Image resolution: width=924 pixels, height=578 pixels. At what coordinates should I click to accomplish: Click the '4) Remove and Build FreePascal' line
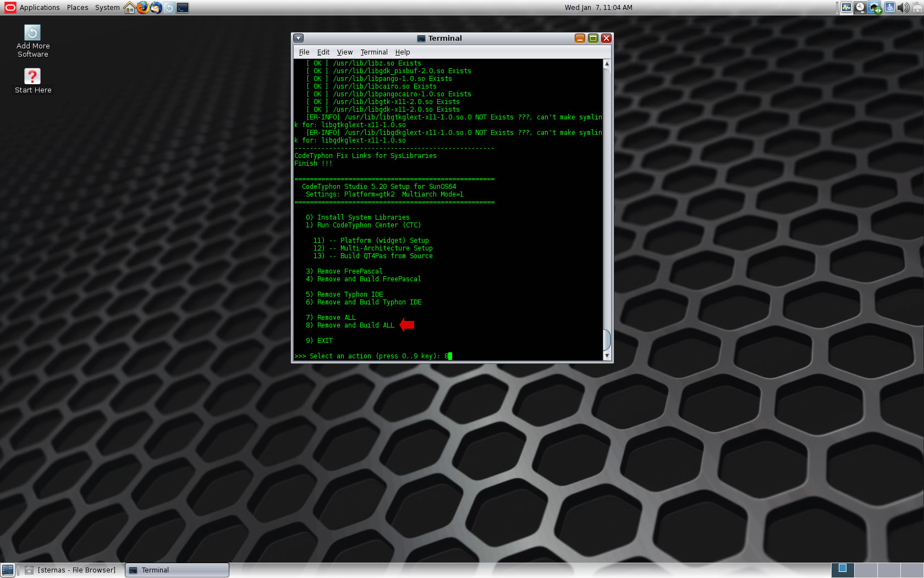pyautogui.click(x=364, y=279)
